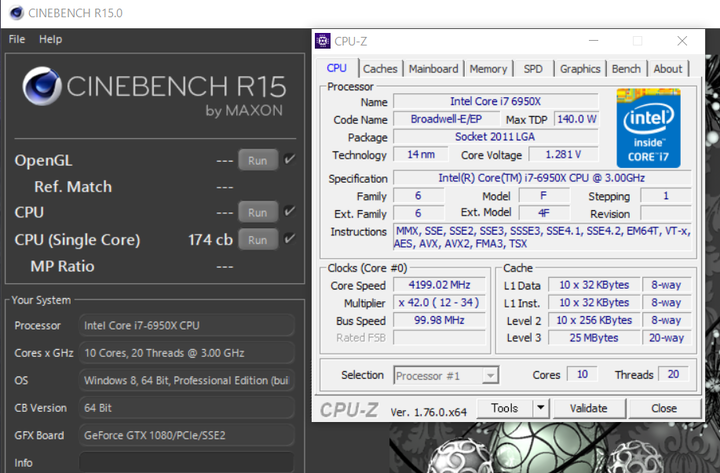Click the GFX Board field 'GeForce GTX 1080'
The width and height of the screenshot is (720, 473).
[x=186, y=435]
